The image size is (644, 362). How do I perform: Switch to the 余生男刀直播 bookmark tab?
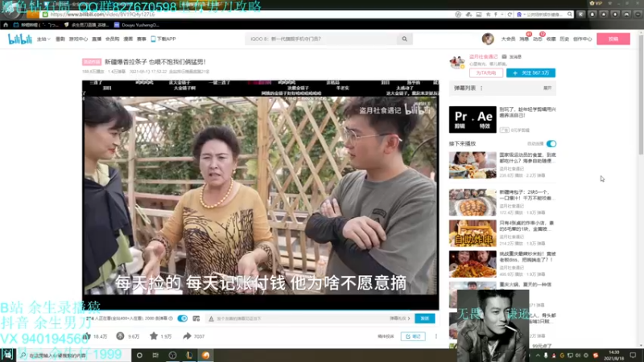pyautogui.click(x=86, y=25)
